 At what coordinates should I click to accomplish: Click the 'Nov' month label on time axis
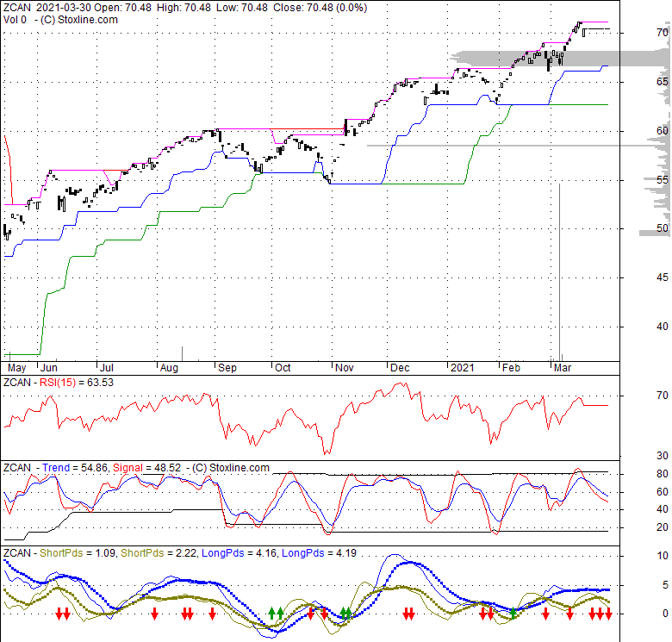click(x=344, y=368)
